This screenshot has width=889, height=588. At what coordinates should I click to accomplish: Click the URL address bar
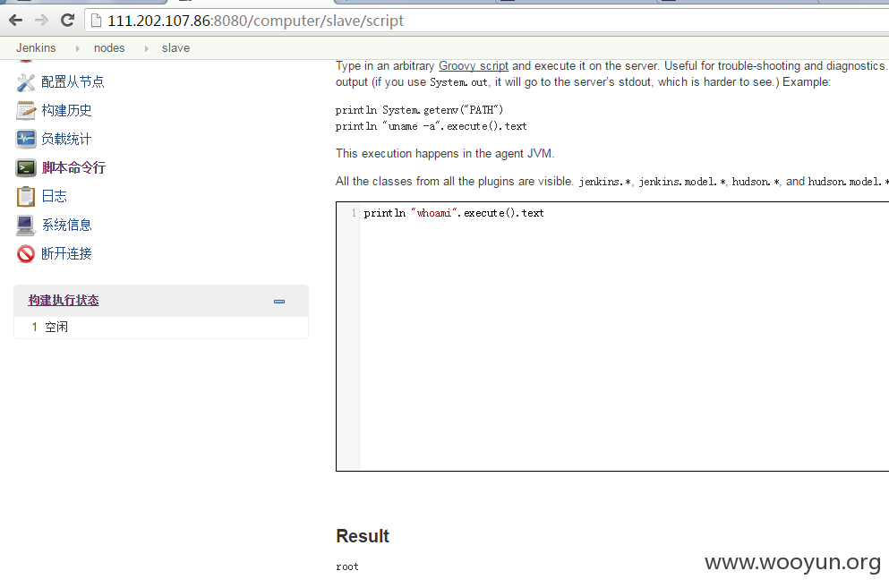coord(488,21)
